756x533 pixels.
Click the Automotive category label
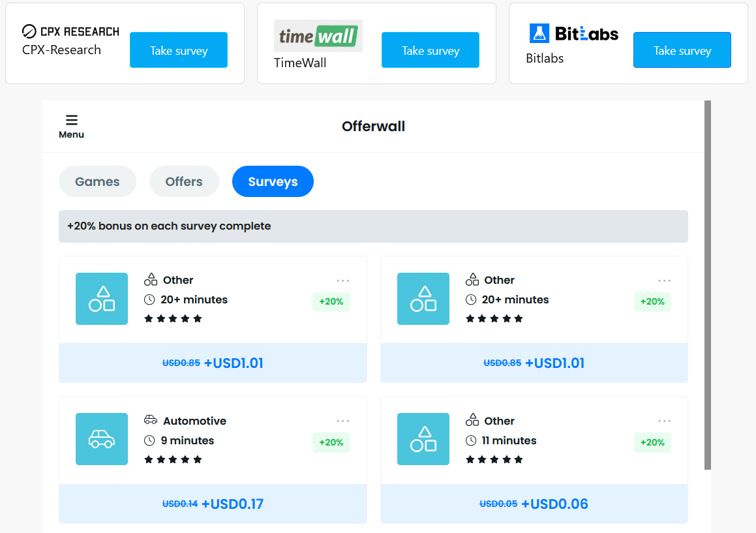[x=194, y=421]
